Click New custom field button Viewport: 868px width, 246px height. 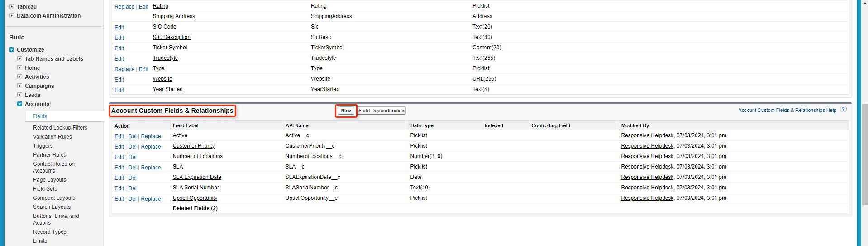[346, 111]
